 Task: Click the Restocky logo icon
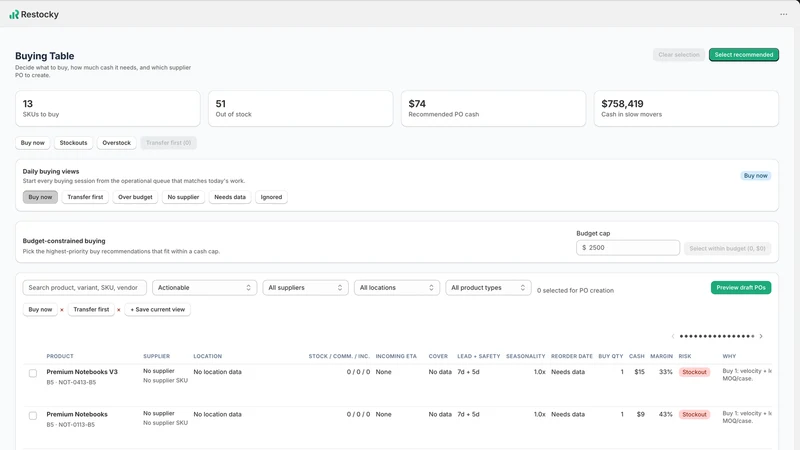pos(14,14)
